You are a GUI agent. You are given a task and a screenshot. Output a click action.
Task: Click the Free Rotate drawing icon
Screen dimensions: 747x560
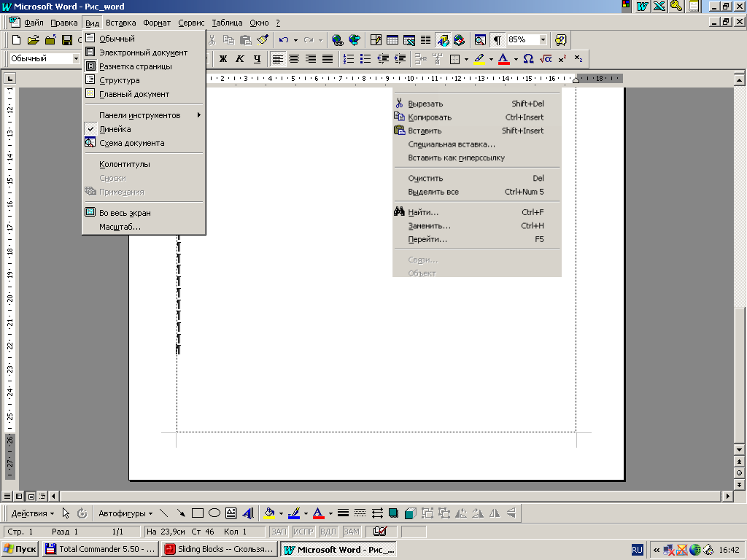tap(82, 513)
